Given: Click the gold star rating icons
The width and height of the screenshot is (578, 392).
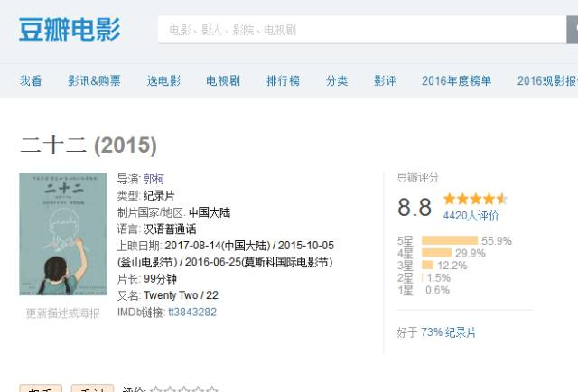Looking at the screenshot, I should [x=475, y=199].
